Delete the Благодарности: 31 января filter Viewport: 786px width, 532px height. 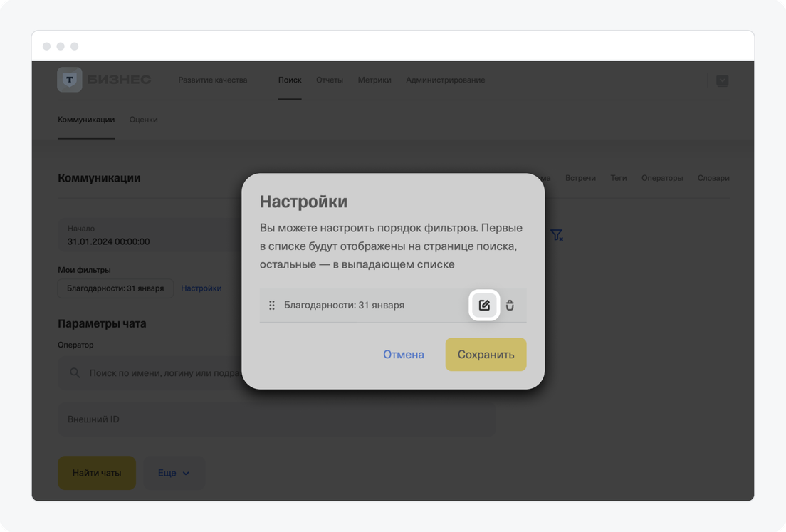coord(510,306)
